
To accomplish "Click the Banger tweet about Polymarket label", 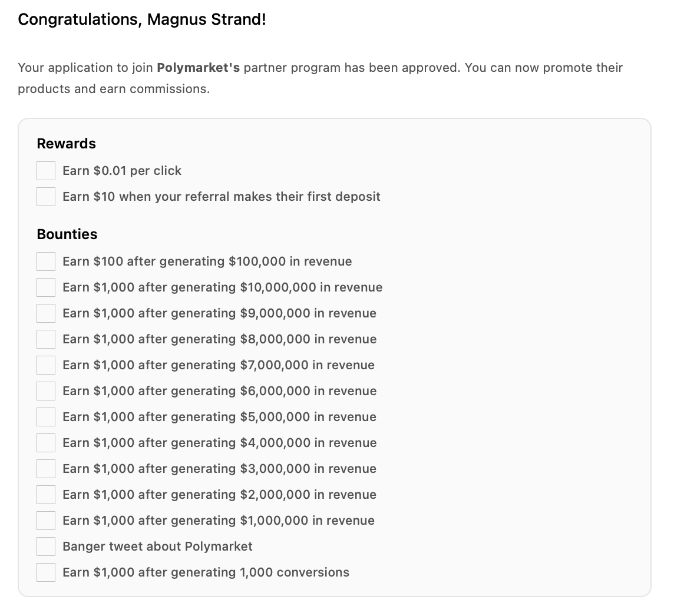I will tap(157, 547).
